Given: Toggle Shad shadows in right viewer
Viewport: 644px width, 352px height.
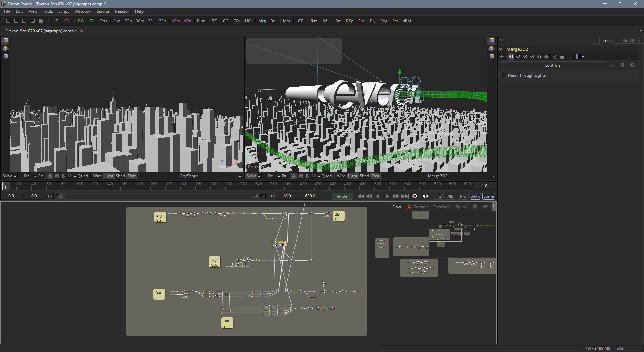Looking at the screenshot, I should pyautogui.click(x=364, y=176).
